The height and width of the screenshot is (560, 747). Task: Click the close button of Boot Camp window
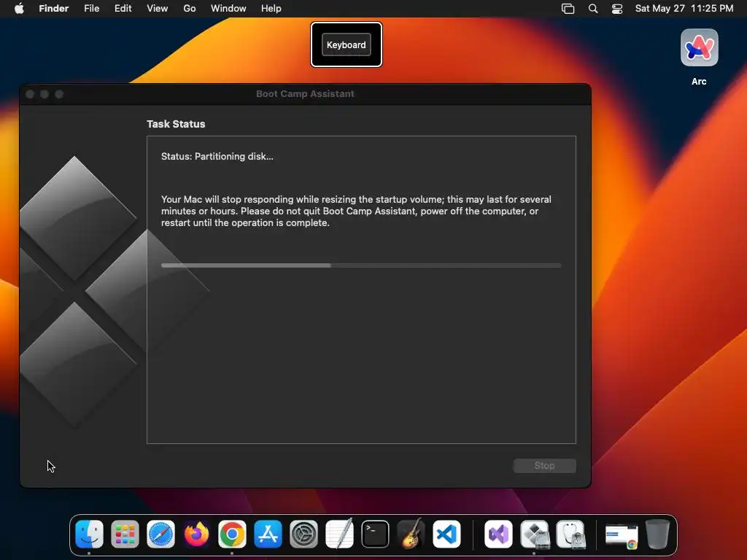point(30,94)
